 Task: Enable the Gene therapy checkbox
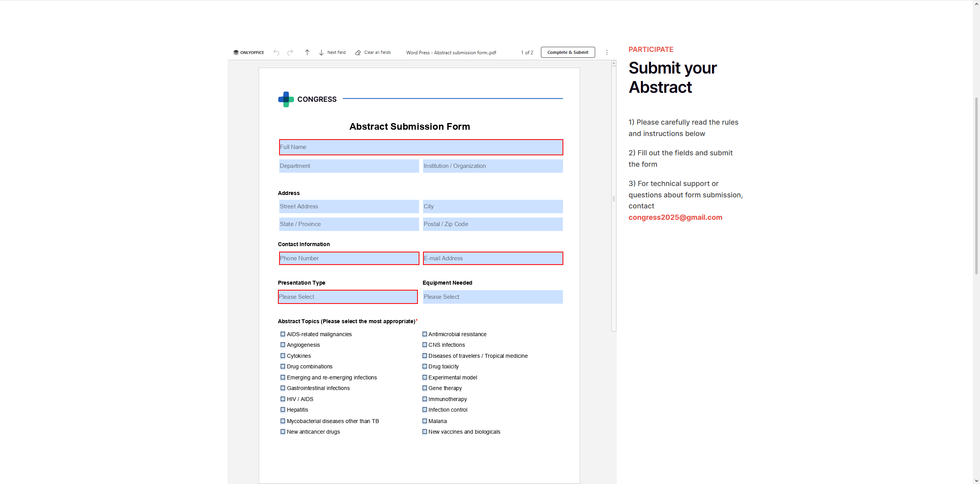point(425,388)
